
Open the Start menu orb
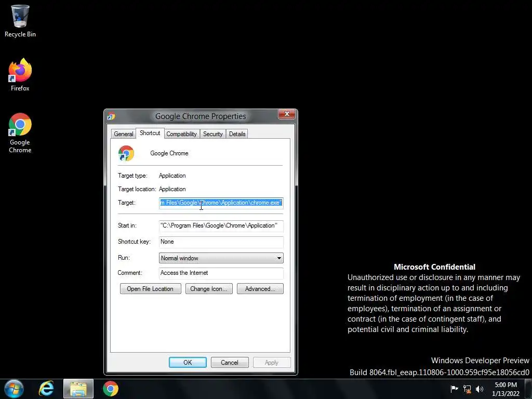pos(14,389)
